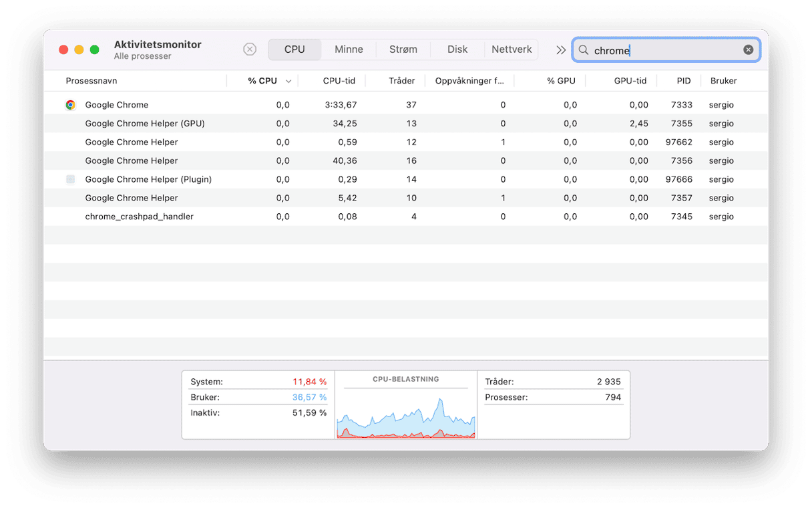Screen dimensions: 812x508
Task: Click the Tråder total 2 935
Action: pos(609,382)
